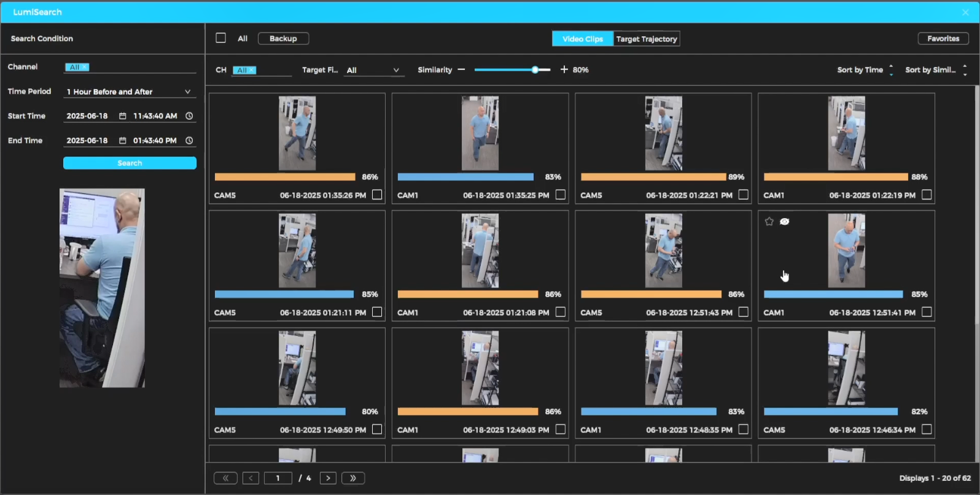Open the End Time calendar picker icon
Image resolution: width=980 pixels, height=495 pixels.
click(x=122, y=141)
